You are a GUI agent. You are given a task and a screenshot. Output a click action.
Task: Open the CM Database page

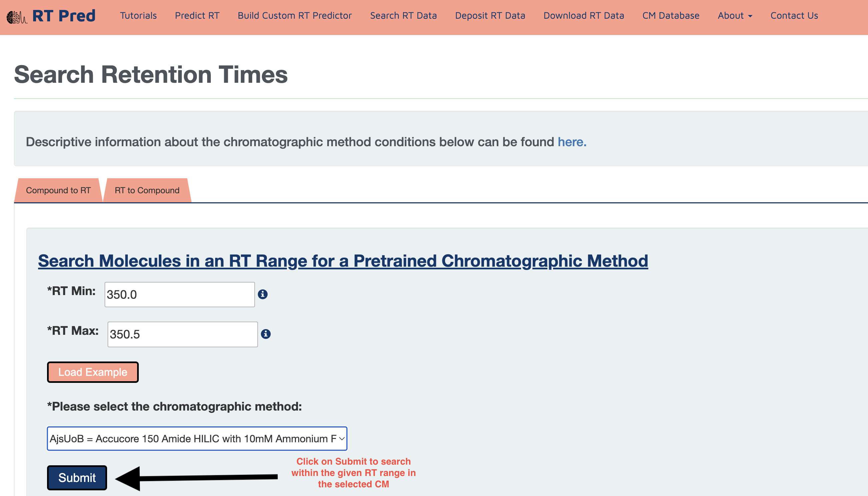pos(671,16)
